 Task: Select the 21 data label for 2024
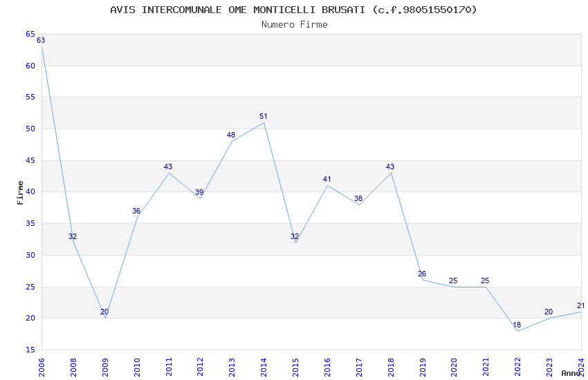[x=580, y=305]
